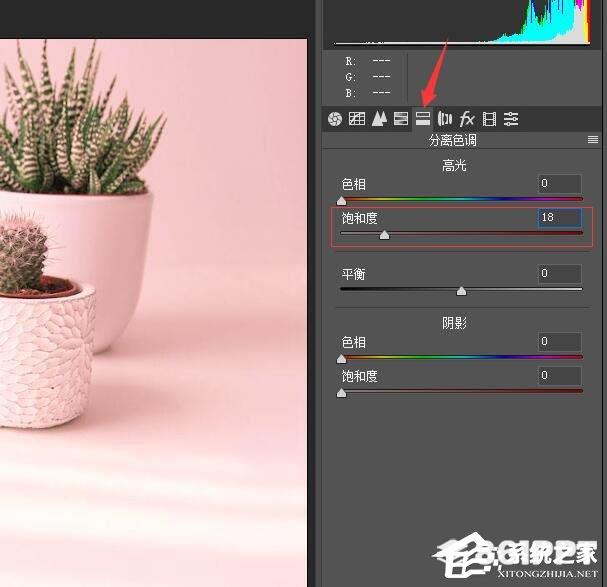The image size is (607, 587).
Task: Click the highlights 色相 slider handle
Action: tap(341, 201)
